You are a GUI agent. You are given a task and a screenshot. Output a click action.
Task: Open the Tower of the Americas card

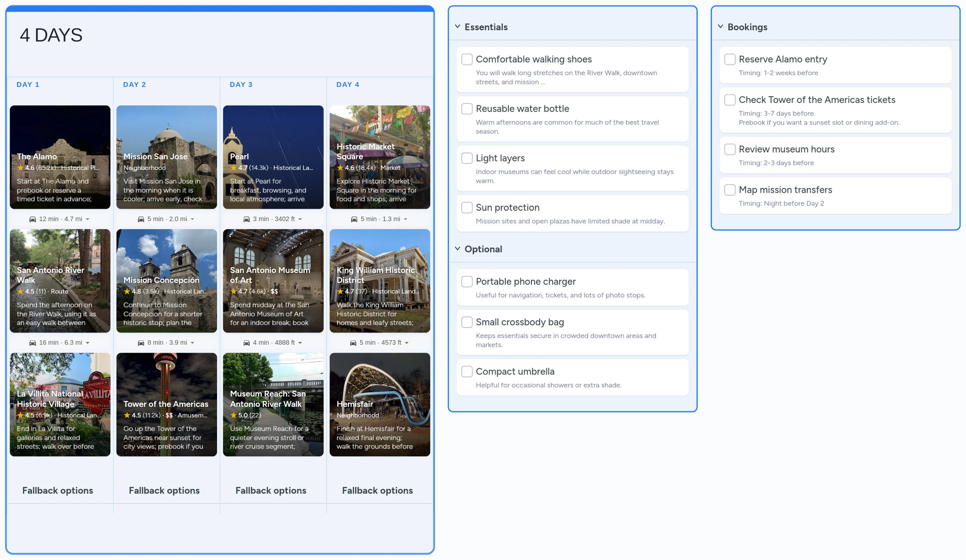tap(166, 404)
